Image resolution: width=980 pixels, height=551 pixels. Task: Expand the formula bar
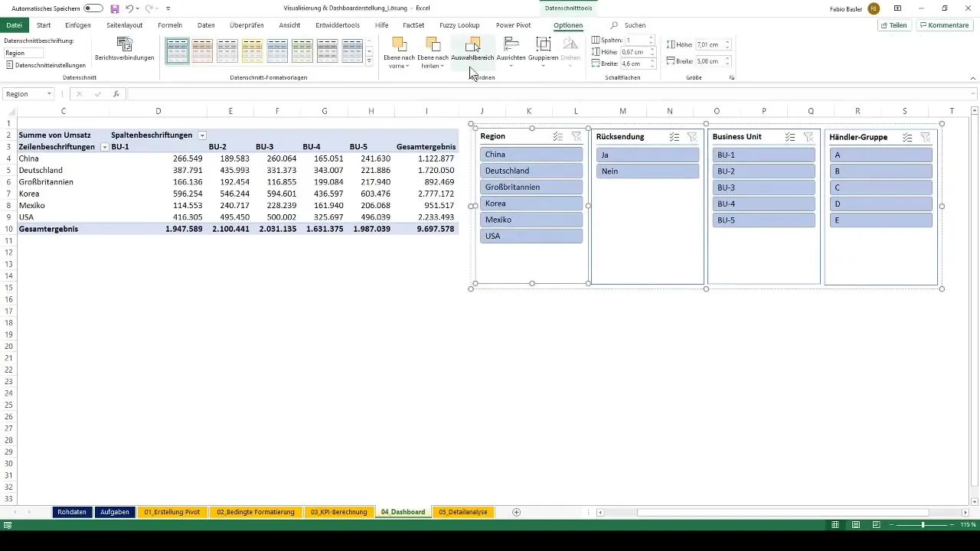973,94
